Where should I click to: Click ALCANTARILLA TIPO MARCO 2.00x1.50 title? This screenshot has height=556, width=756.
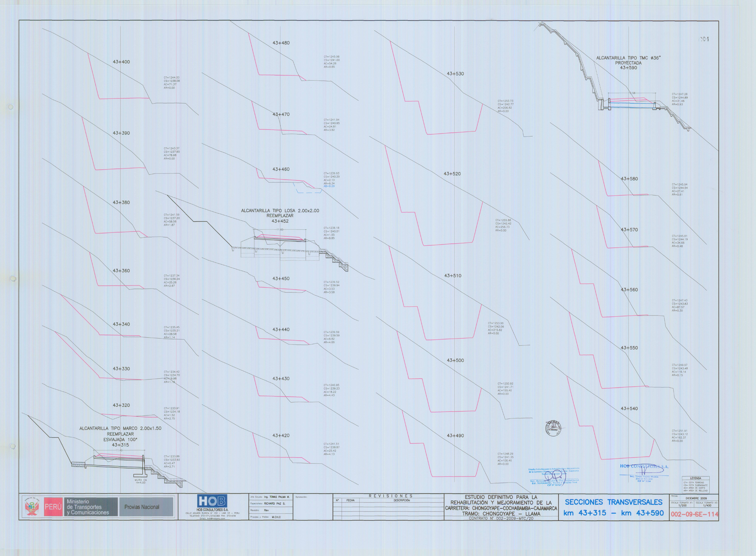[120, 428]
